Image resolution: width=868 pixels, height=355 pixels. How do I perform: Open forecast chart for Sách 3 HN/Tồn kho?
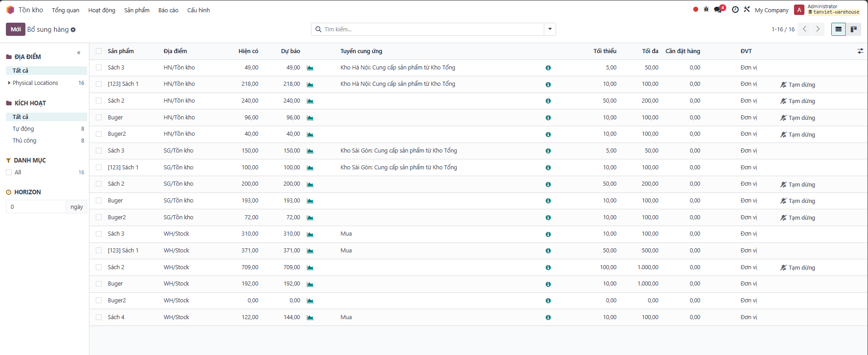pyautogui.click(x=310, y=68)
